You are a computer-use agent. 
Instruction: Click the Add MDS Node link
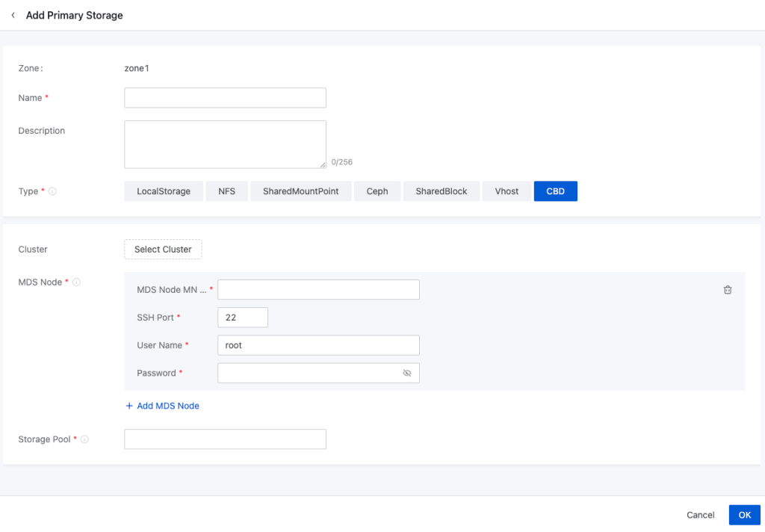[163, 406]
